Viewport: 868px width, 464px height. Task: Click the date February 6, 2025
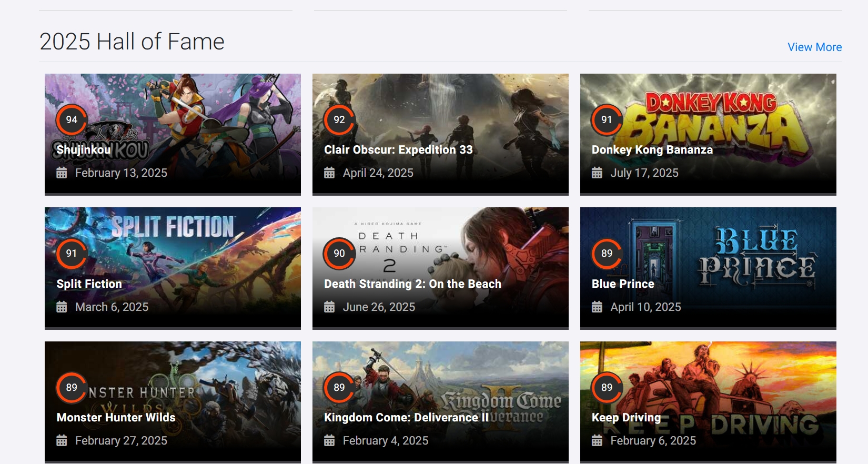tap(653, 441)
